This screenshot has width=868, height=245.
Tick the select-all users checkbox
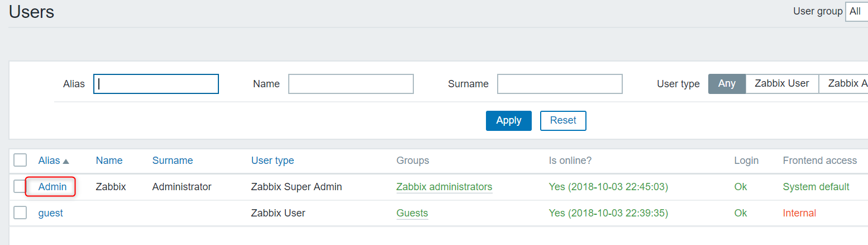pyautogui.click(x=20, y=161)
